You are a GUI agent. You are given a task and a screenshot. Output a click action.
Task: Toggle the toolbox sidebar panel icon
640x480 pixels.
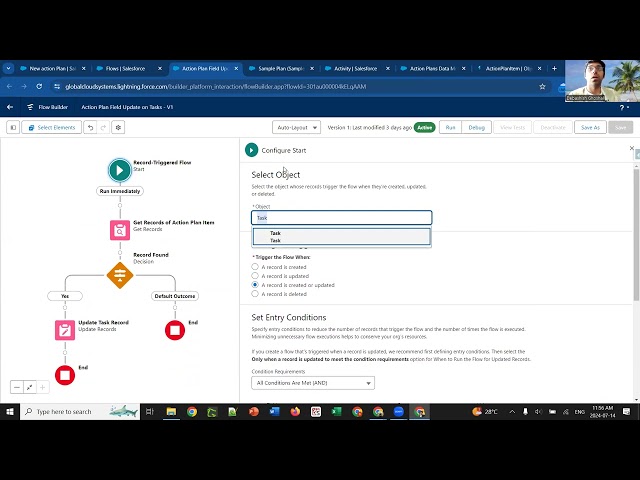click(x=13, y=127)
